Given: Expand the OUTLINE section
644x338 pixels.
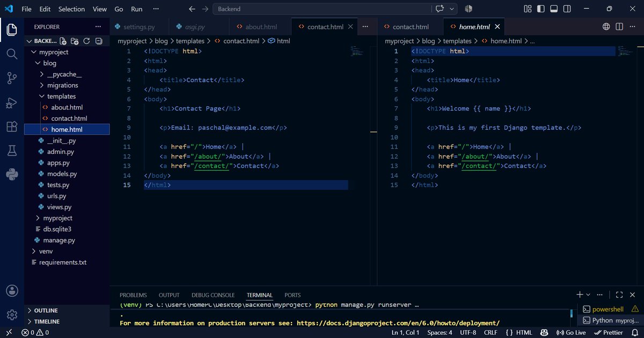Looking at the screenshot, I should point(30,311).
